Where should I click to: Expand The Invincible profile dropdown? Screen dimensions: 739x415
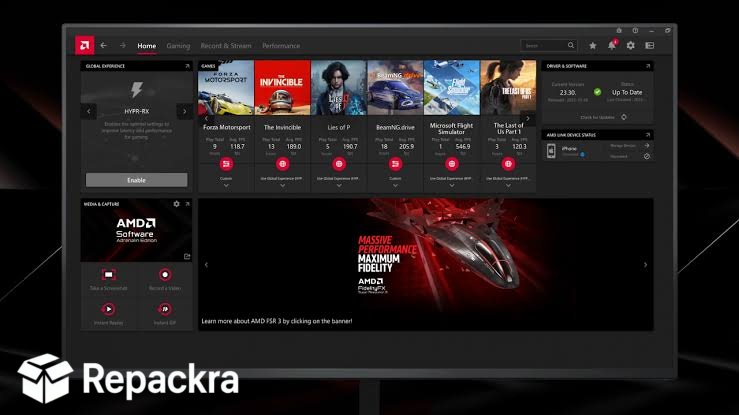[282, 186]
